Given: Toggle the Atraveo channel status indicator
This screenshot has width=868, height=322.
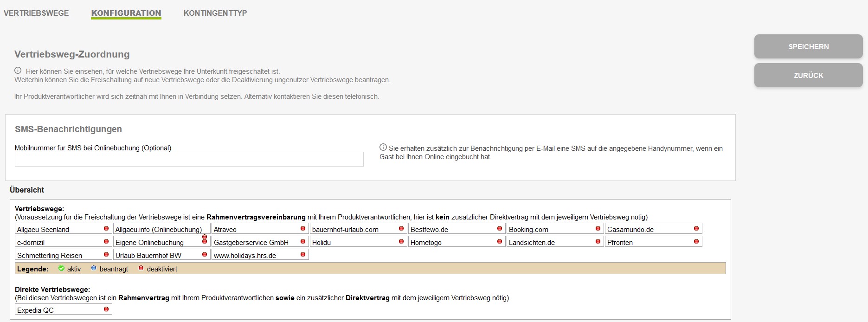Looking at the screenshot, I should [x=303, y=229].
